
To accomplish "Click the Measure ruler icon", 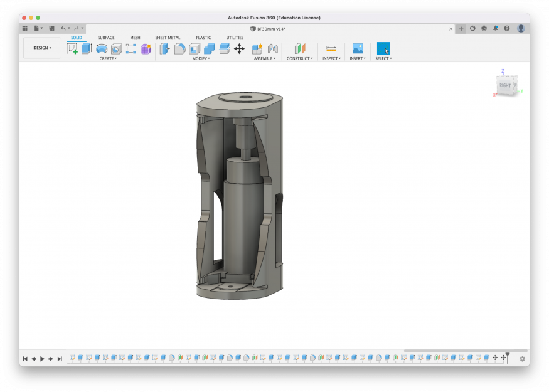I will tap(331, 48).
